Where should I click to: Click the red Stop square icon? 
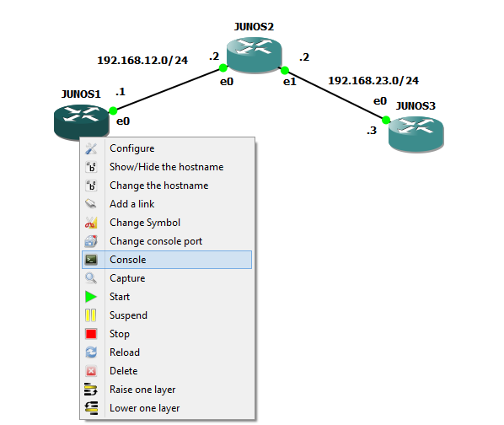point(91,334)
